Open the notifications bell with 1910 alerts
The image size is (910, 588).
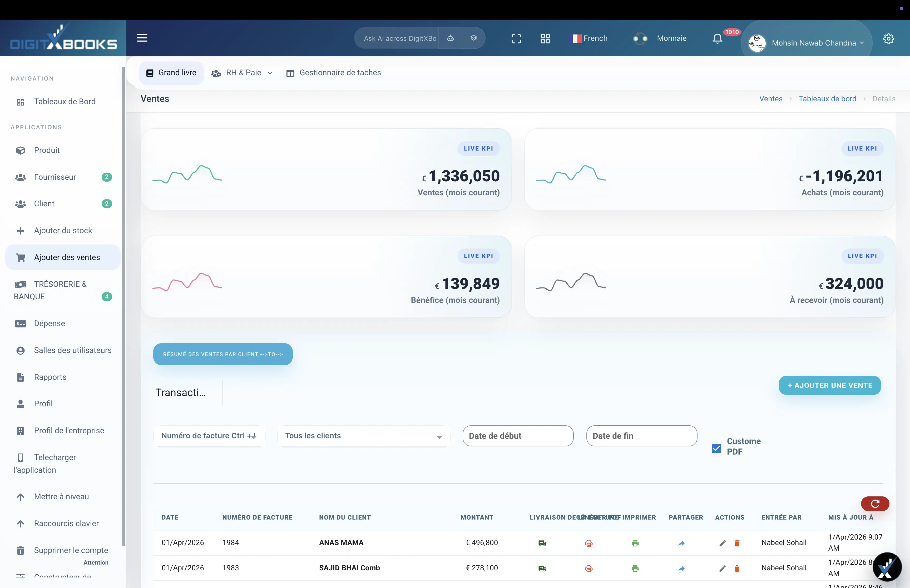(x=717, y=38)
